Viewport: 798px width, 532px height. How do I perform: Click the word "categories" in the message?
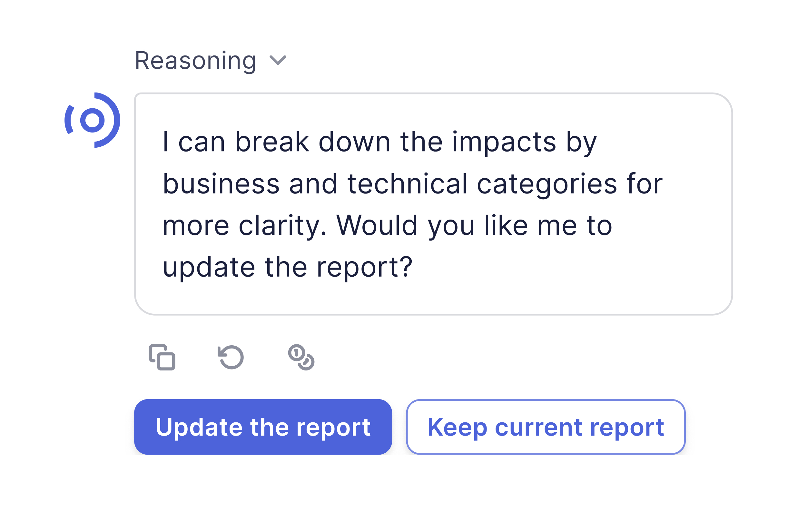pyautogui.click(x=547, y=184)
